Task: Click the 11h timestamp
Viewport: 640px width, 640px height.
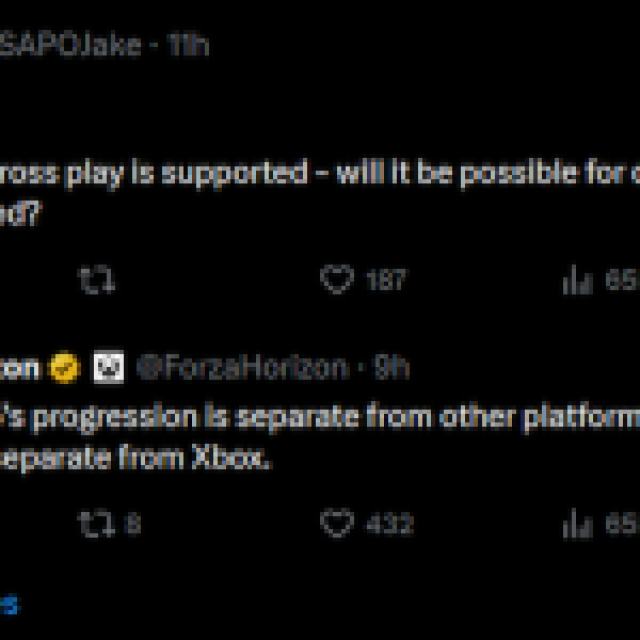Action: pos(187,45)
